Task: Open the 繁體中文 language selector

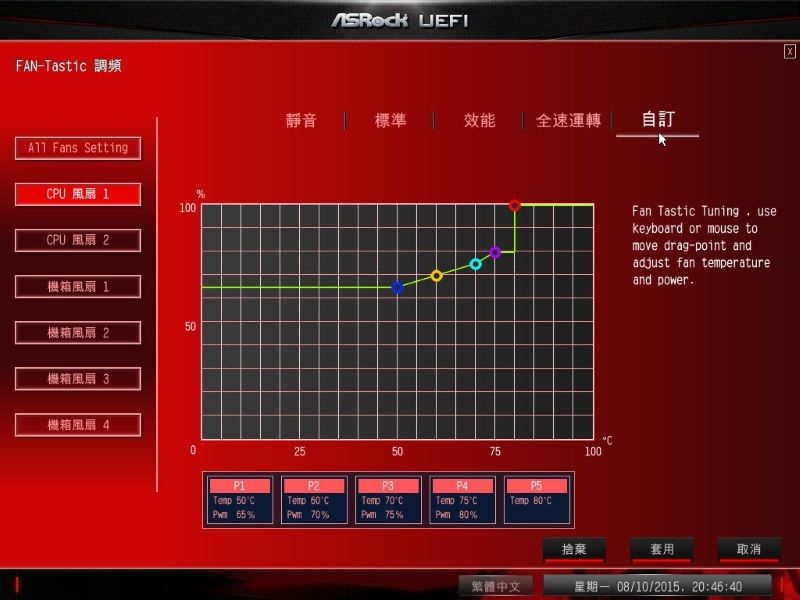Action: pyautogui.click(x=495, y=586)
